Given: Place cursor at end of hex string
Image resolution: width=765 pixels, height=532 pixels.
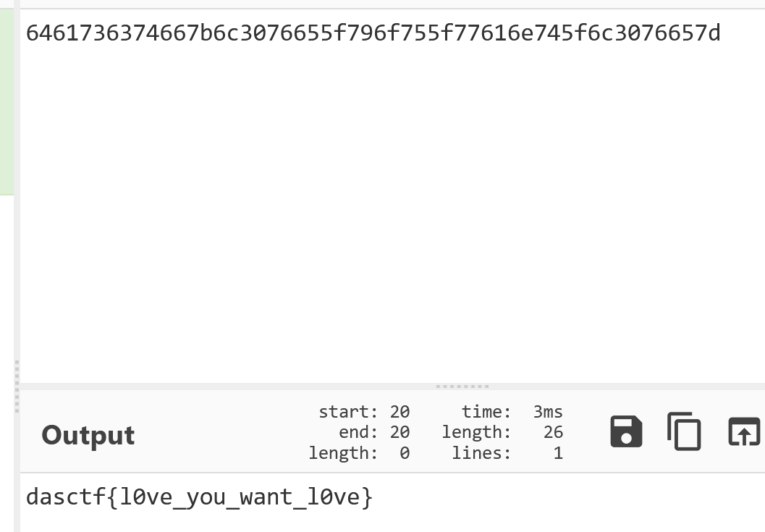Looking at the screenshot, I should [722, 33].
